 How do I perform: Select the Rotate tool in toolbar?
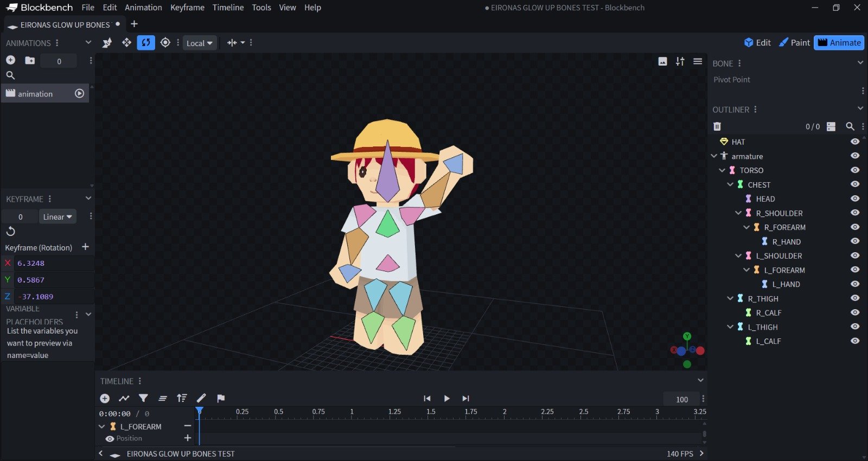click(145, 43)
